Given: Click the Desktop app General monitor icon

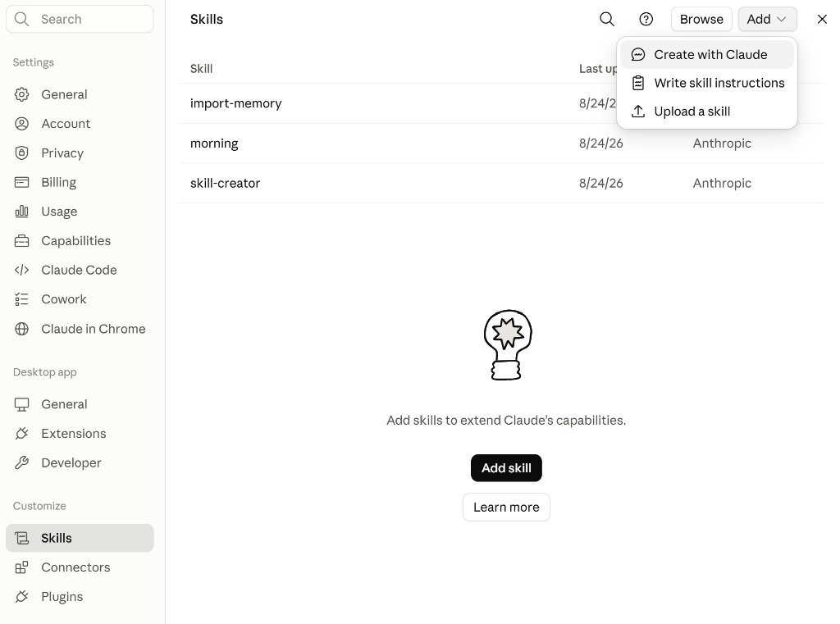Looking at the screenshot, I should click(21, 404).
